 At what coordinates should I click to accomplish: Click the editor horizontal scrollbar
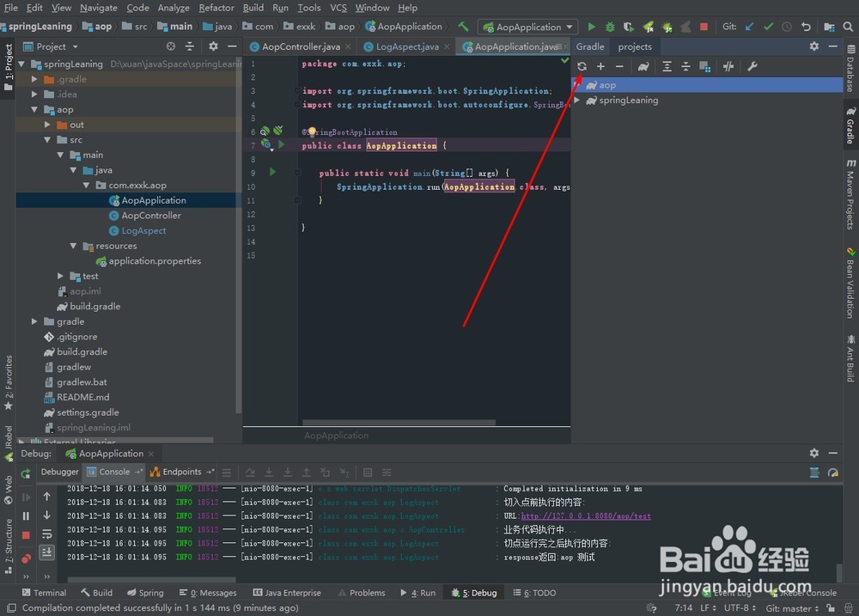click(399, 423)
